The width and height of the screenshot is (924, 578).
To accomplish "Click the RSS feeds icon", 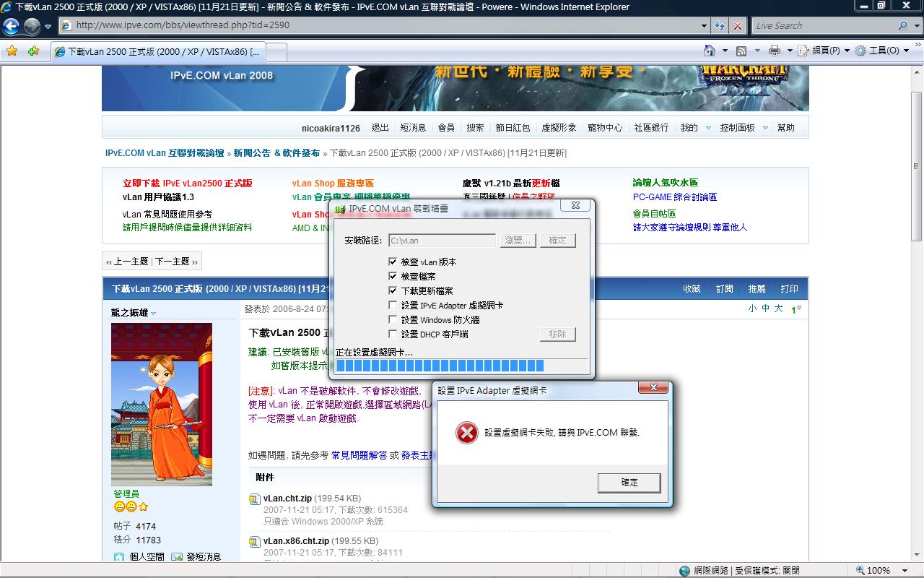I will (741, 51).
